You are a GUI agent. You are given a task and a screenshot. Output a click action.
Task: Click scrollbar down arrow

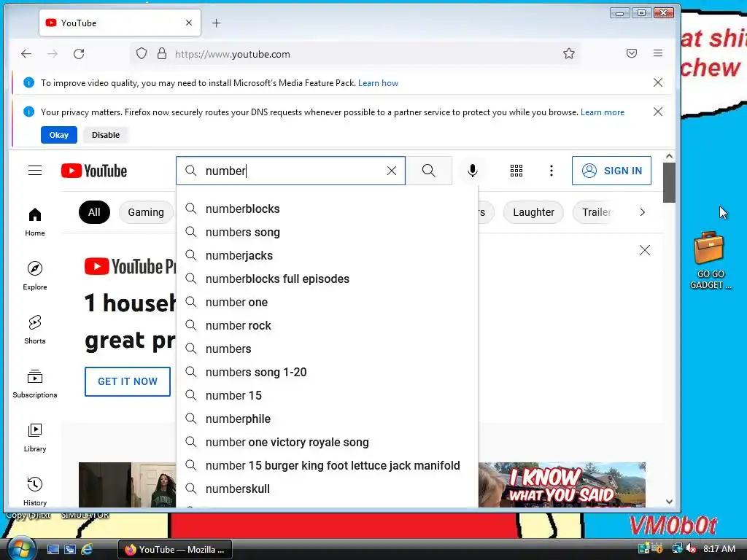coord(669,502)
